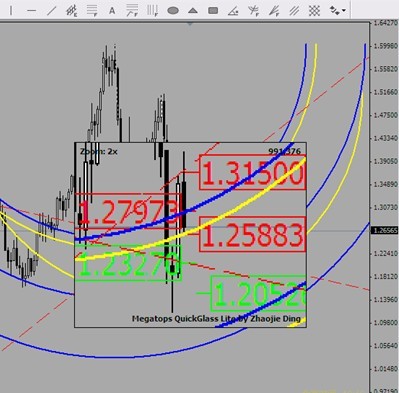Select the Fibonacci retracement tool
Viewport: 399px width, 393px height.
click(x=92, y=11)
